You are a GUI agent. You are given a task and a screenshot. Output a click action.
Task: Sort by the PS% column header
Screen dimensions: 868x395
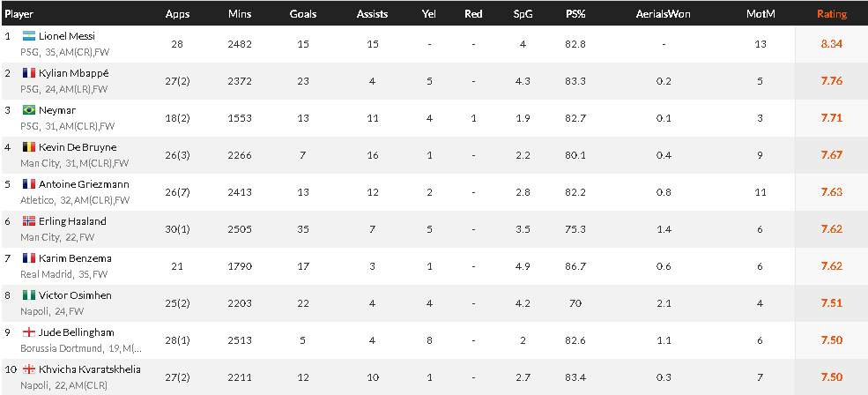pyautogui.click(x=575, y=14)
